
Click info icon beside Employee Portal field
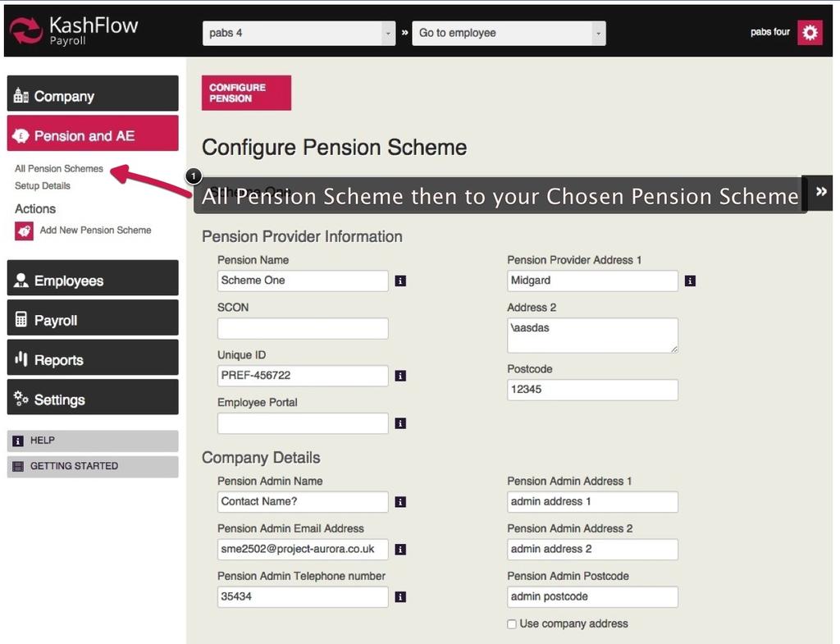[x=400, y=423]
